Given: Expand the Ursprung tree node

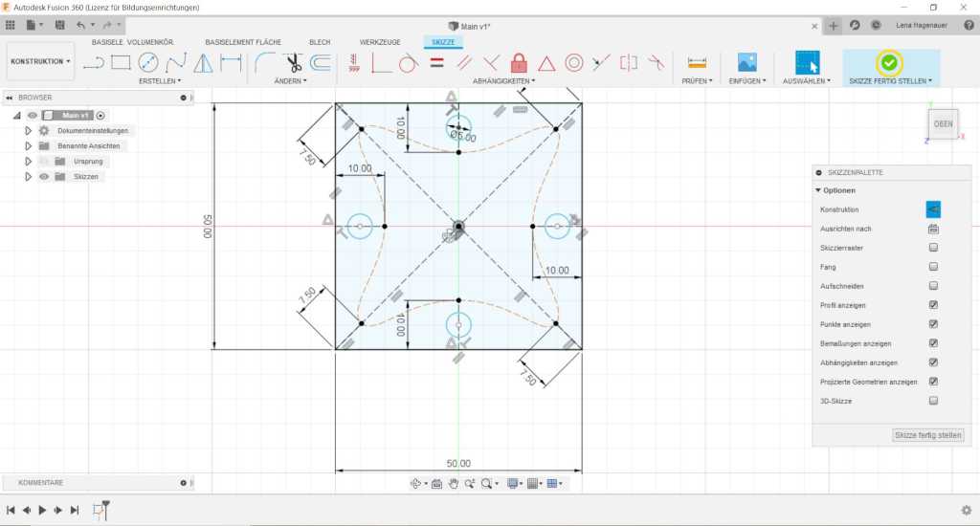Looking at the screenshot, I should tap(28, 162).
